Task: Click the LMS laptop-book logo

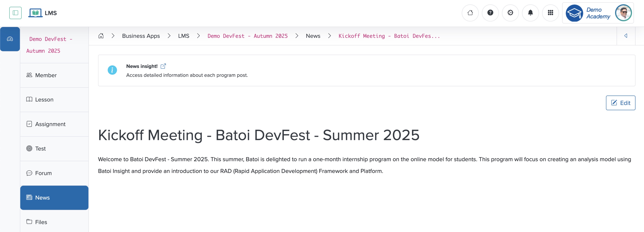Action: pyautogui.click(x=35, y=13)
